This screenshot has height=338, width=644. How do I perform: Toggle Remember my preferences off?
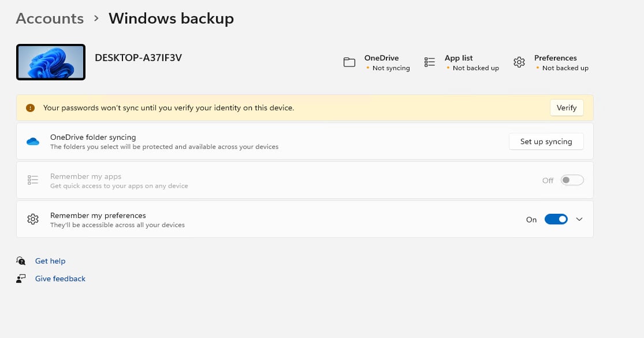click(556, 219)
